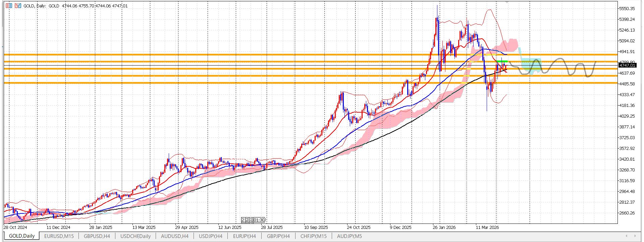Click the 26 Jan 2026 date label
This screenshot has width=644, height=242.
[444, 228]
